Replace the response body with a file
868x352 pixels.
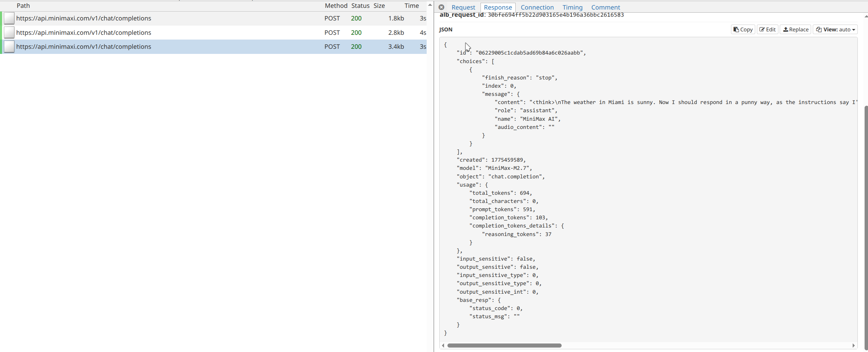point(795,30)
